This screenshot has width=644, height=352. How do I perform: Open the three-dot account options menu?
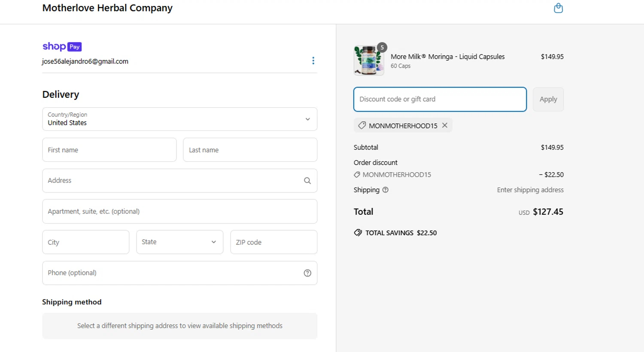pos(313,60)
